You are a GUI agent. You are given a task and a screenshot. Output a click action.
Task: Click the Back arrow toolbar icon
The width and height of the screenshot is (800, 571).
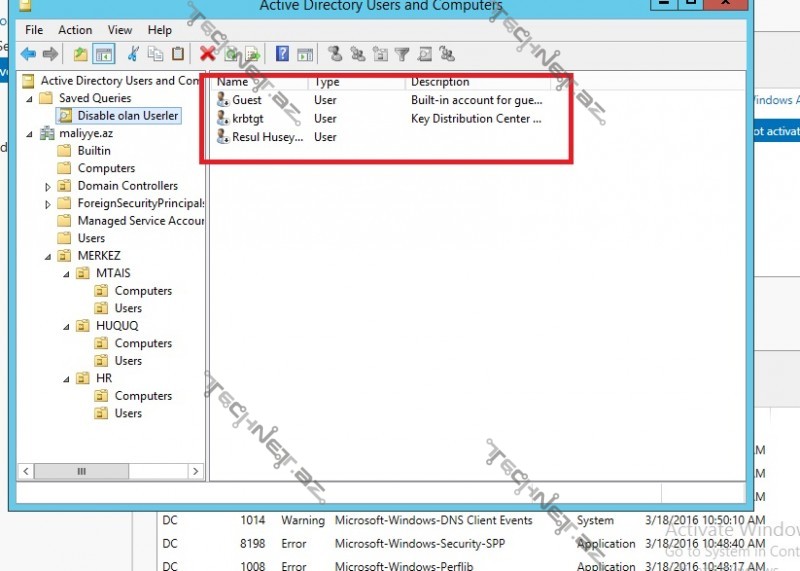point(27,54)
